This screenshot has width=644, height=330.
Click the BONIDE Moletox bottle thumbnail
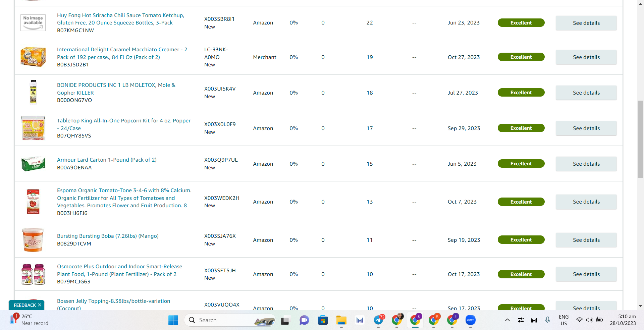click(33, 93)
